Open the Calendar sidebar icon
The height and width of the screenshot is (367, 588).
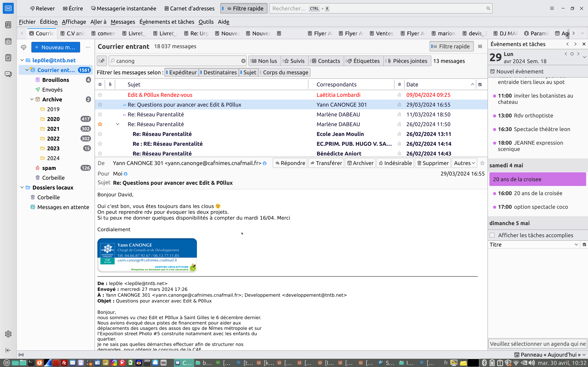(8, 41)
